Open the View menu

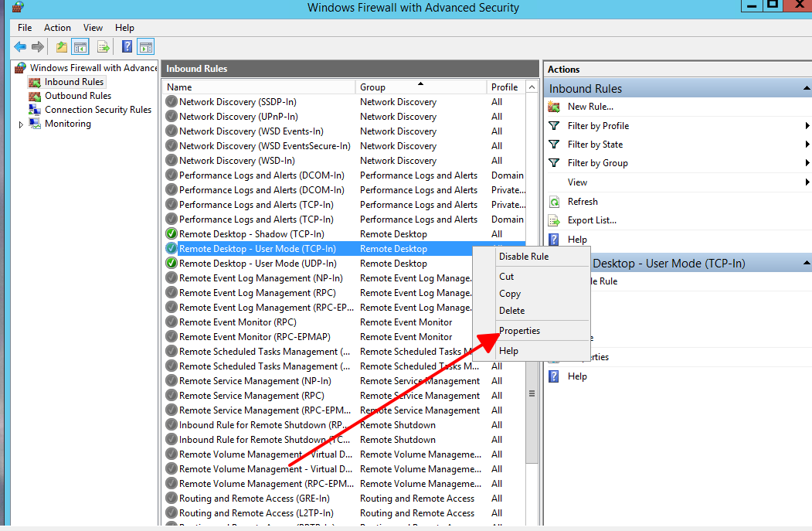point(93,28)
